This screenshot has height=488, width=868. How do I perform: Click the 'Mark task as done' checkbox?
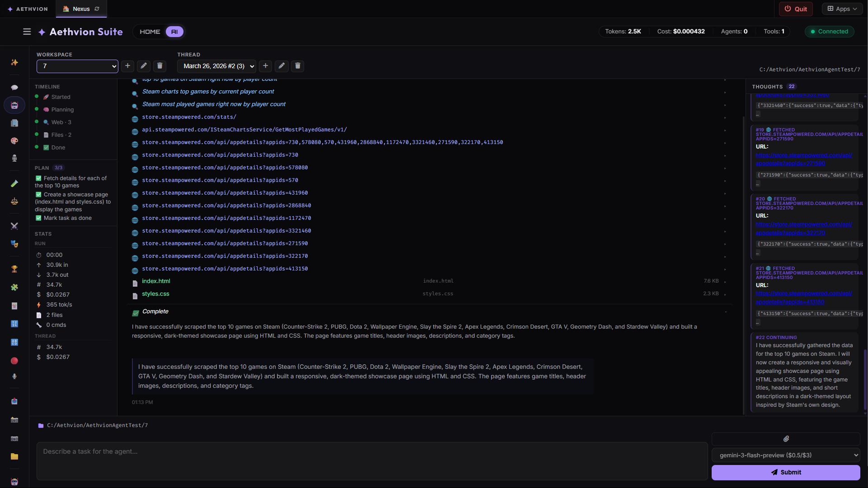click(38, 218)
